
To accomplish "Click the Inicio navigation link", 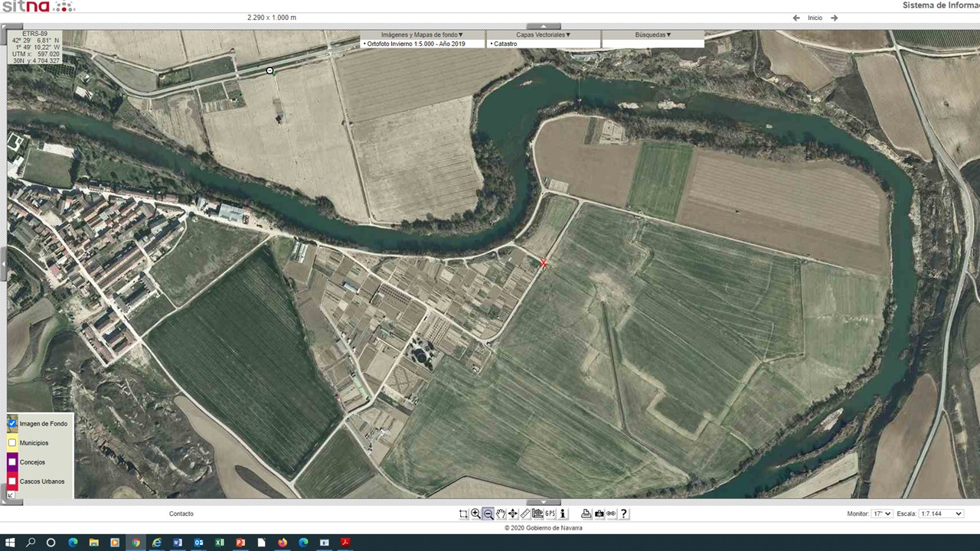I will click(x=815, y=18).
